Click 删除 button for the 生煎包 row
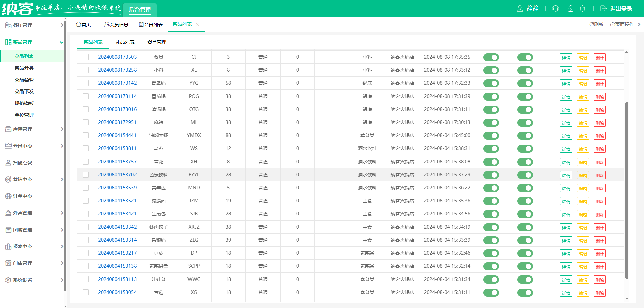 (x=599, y=214)
